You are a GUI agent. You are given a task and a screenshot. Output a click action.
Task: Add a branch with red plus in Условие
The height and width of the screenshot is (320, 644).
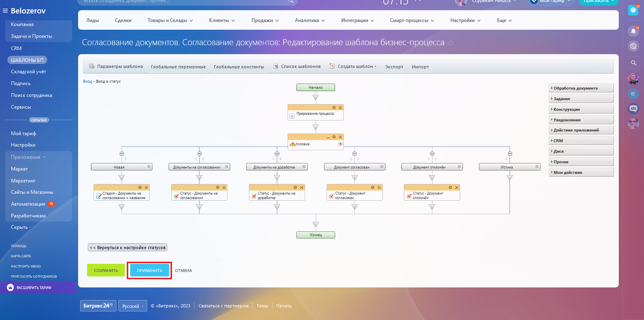point(341,144)
